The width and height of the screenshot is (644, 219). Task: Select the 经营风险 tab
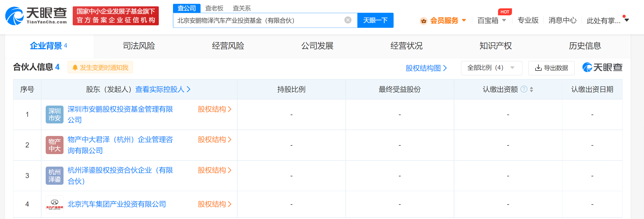click(228, 46)
